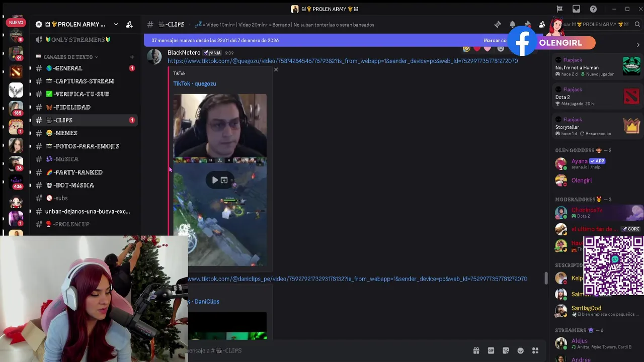Open the gift icon in message bar
Image resolution: width=644 pixels, height=362 pixels.
point(476,350)
